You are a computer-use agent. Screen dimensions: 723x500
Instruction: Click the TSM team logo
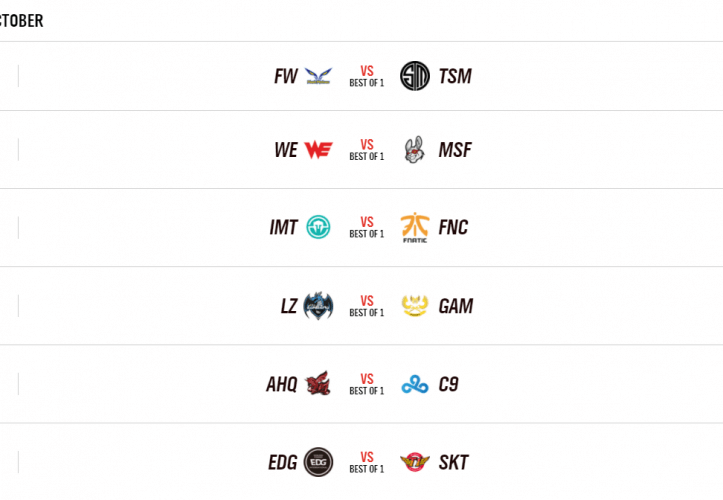coord(414,76)
